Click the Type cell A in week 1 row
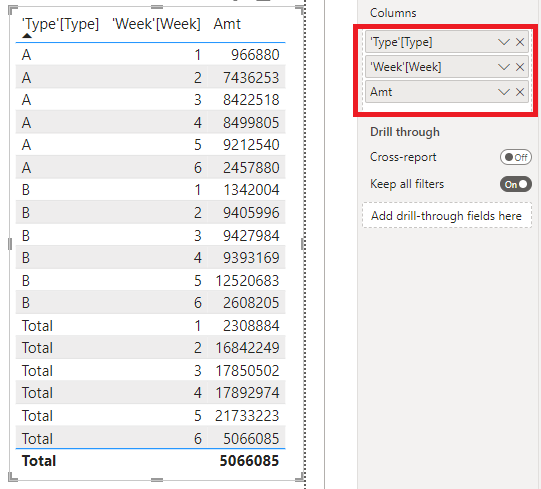This screenshot has height=489, width=541. point(27,55)
